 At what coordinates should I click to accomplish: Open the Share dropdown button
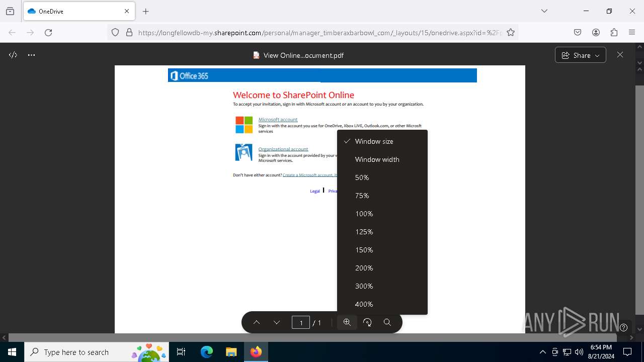click(581, 55)
